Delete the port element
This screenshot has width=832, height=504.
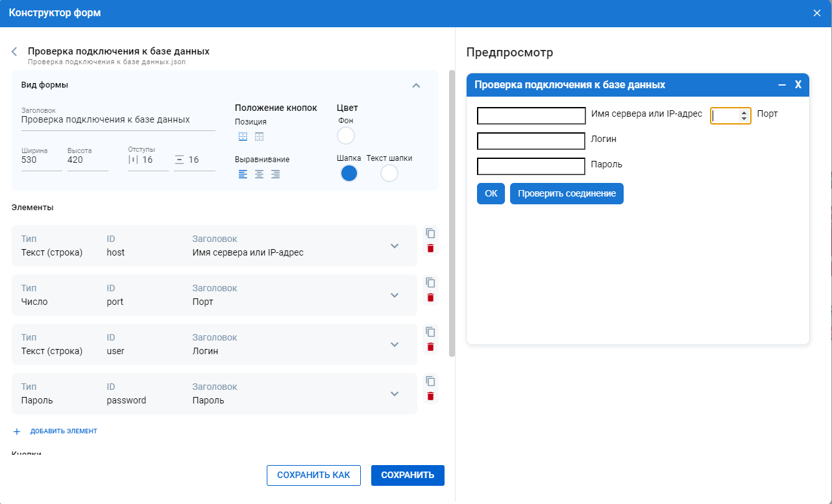[x=430, y=298]
